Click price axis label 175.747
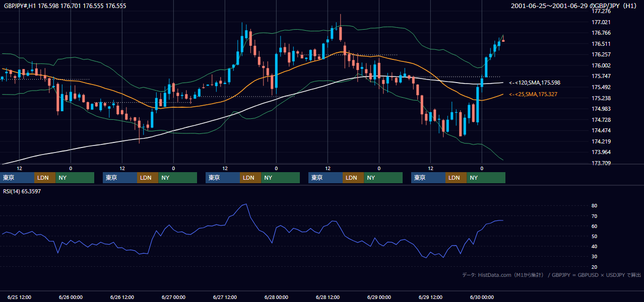This screenshot has width=644, height=302. [x=602, y=76]
